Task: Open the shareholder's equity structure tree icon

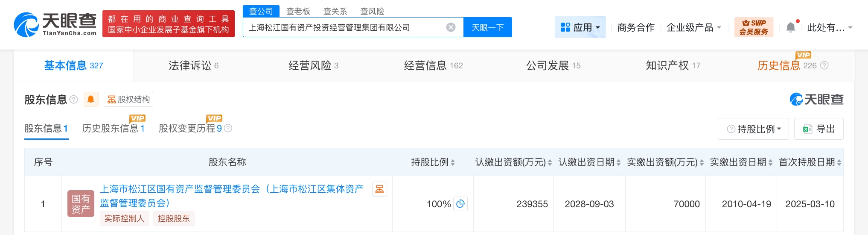Action: coord(379,189)
